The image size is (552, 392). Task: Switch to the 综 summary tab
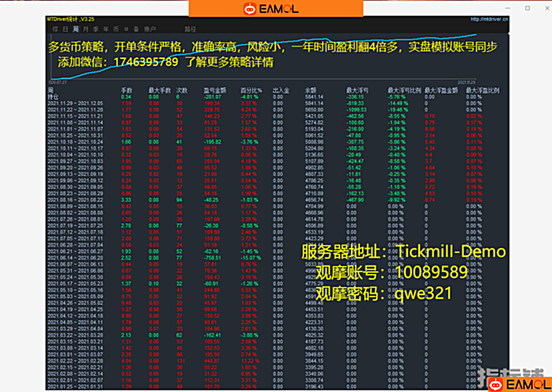pos(55,29)
